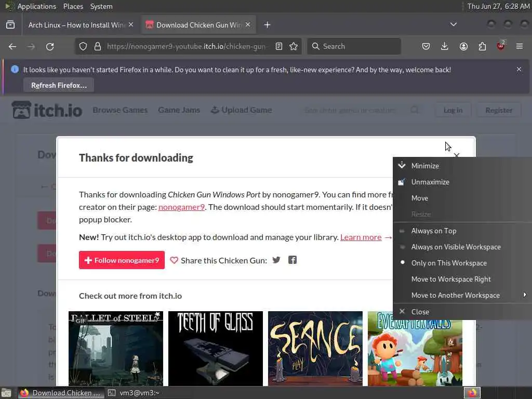This screenshot has width=532, height=399.
Task: Click Game Jams in itch.io header
Action: pyautogui.click(x=179, y=110)
